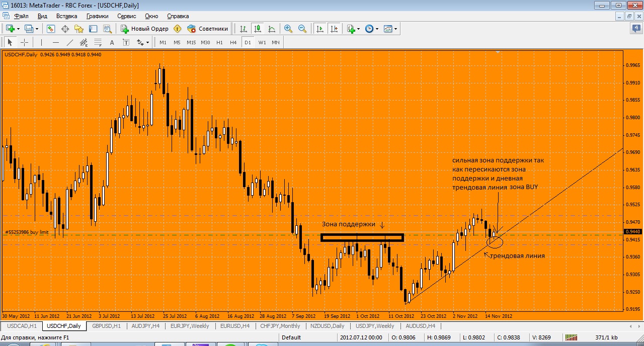Screen dimensions: 644x346
Task: Switch to line chart display
Action: [272, 29]
